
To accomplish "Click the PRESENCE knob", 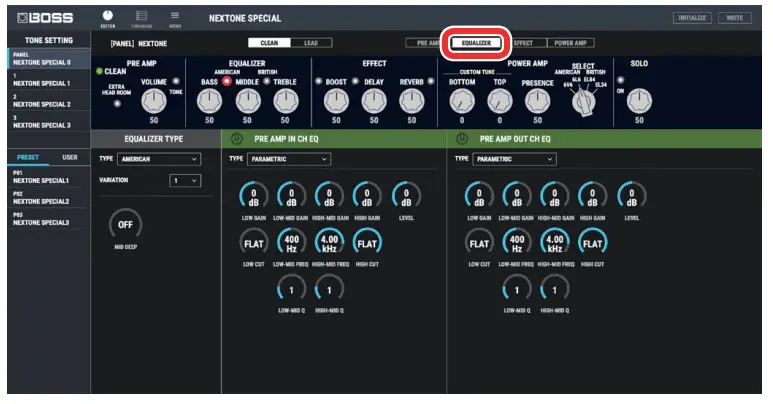I will coord(537,101).
